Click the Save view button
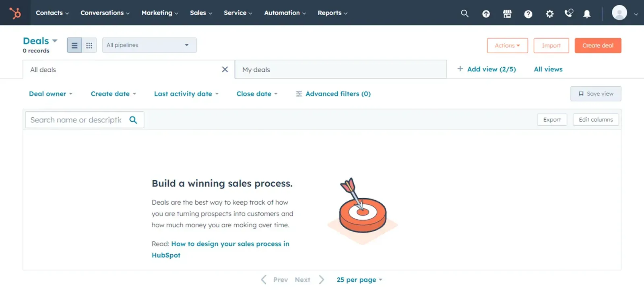The width and height of the screenshot is (644, 291). pyautogui.click(x=596, y=94)
